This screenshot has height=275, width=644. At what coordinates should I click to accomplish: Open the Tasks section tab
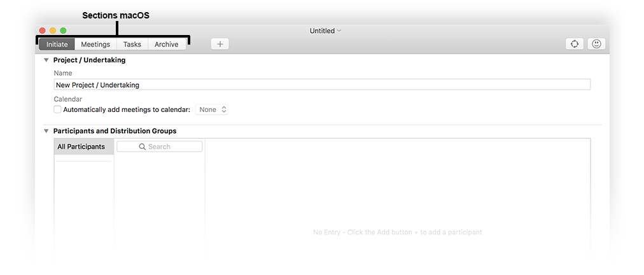(x=132, y=45)
